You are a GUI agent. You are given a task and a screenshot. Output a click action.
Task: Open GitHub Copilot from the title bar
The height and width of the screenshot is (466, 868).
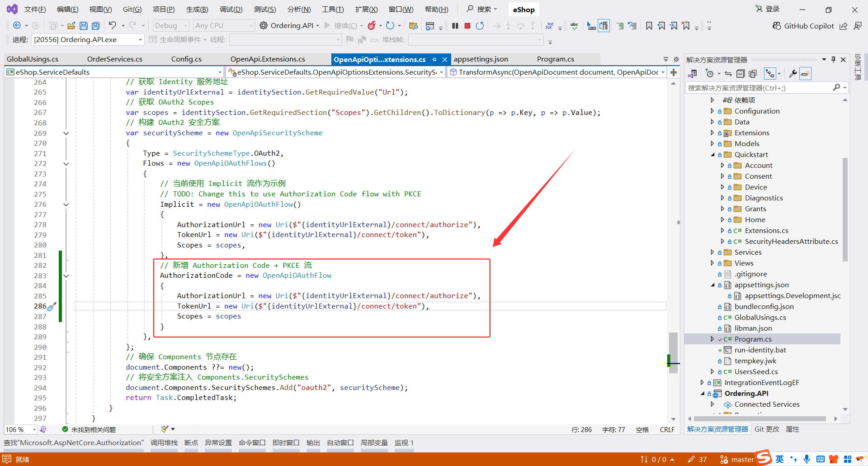pyautogui.click(x=803, y=26)
